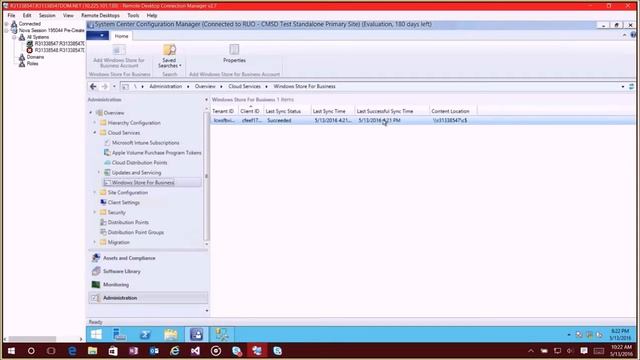Open the Administration workspace
This screenshot has width=640, height=360.
point(148,298)
